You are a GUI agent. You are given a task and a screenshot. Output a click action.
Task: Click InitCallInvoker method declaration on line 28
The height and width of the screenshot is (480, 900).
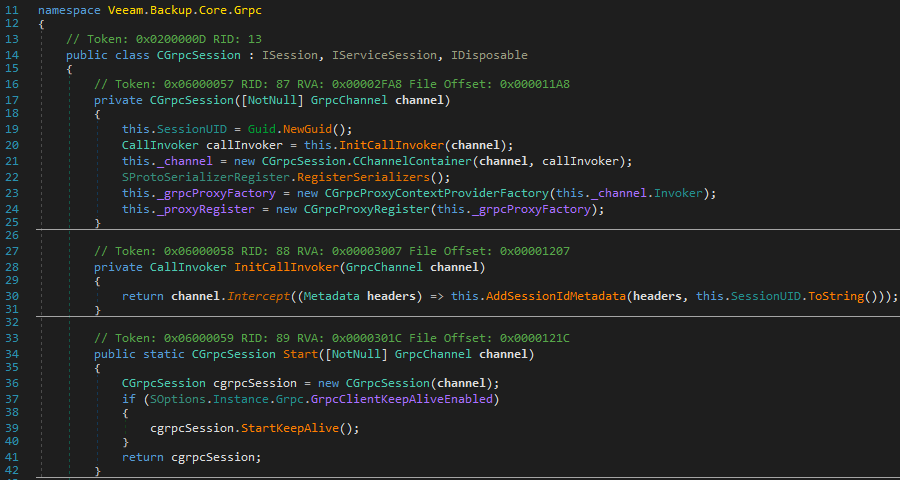[x=286, y=267]
